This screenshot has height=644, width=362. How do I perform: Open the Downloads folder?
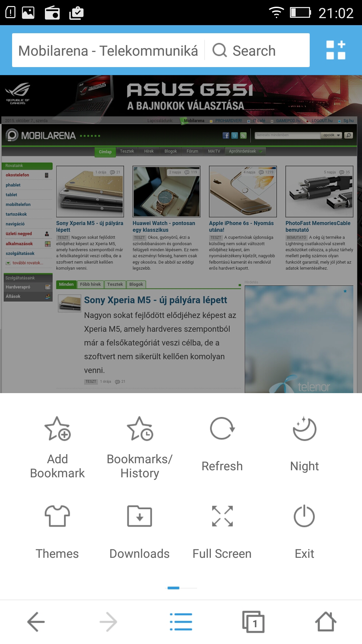pyautogui.click(x=139, y=516)
